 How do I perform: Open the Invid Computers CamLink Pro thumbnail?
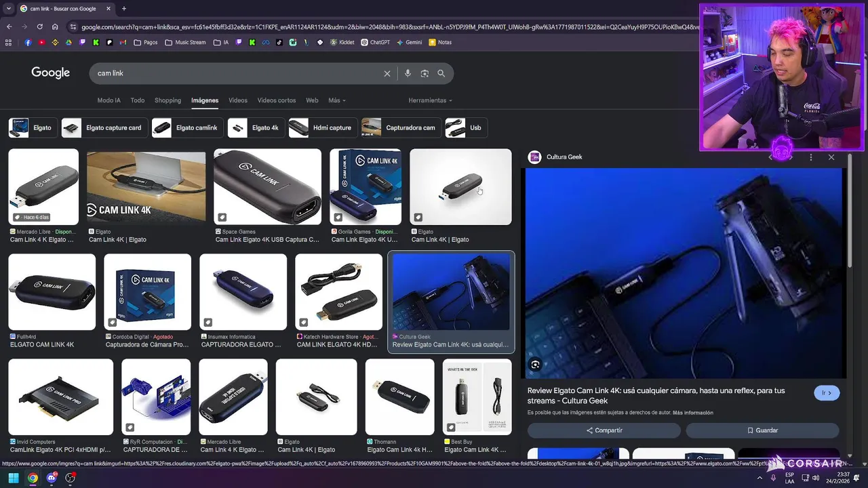click(x=61, y=397)
